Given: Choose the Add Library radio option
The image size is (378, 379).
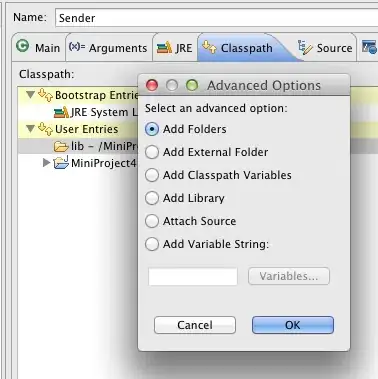Looking at the screenshot, I should (x=152, y=198).
